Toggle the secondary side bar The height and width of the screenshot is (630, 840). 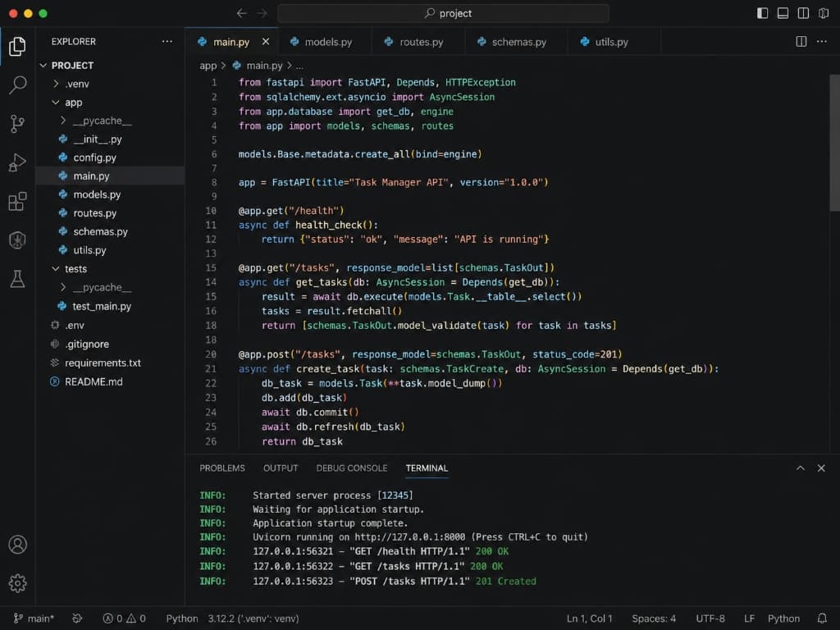(803, 13)
